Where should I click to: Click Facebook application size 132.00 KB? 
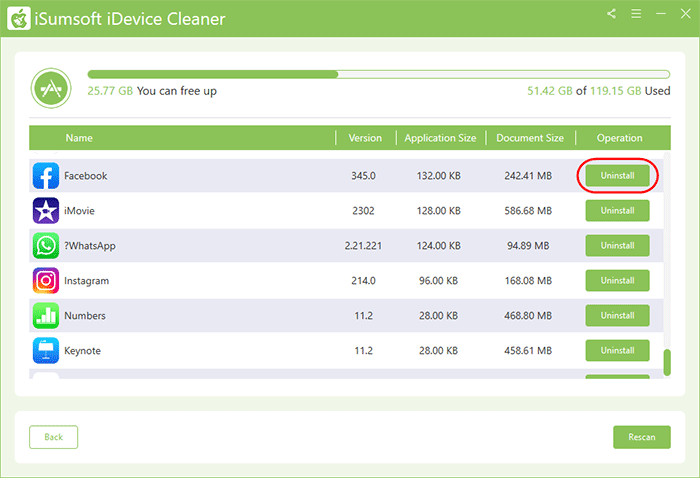[438, 176]
